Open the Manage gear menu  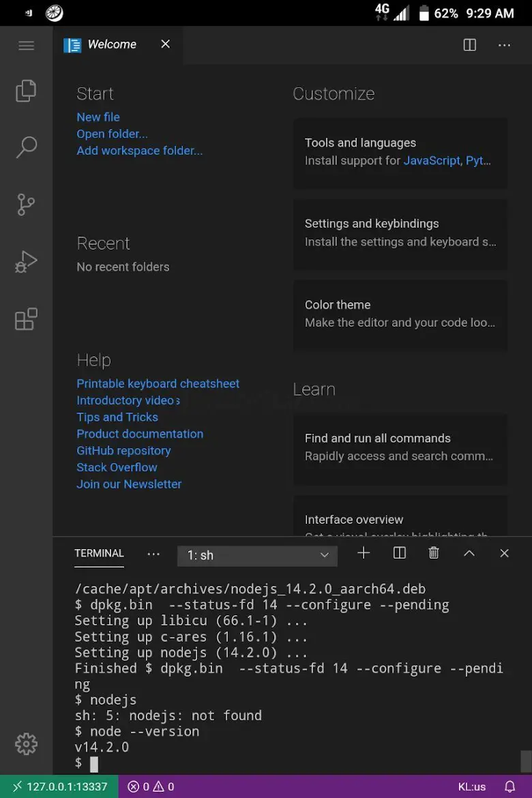pos(26,744)
